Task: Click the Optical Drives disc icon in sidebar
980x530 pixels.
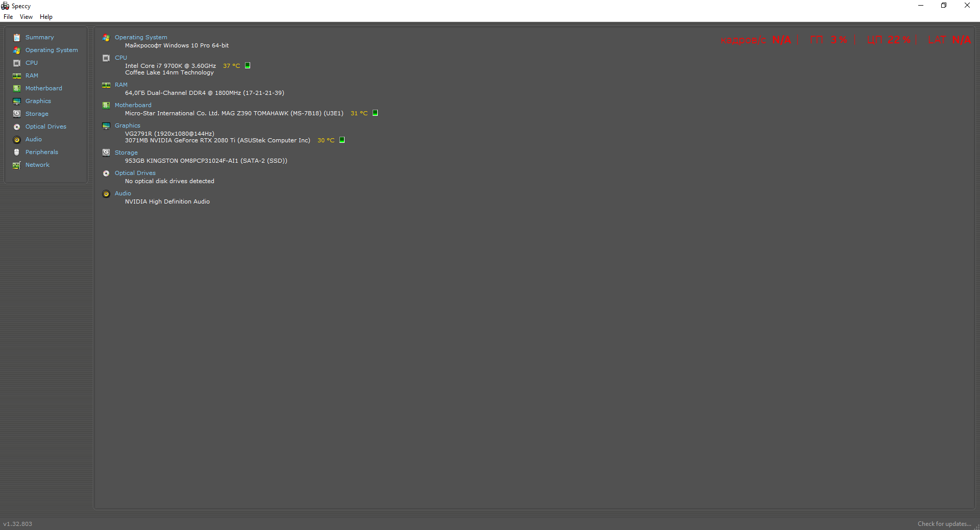Action: pyautogui.click(x=17, y=127)
